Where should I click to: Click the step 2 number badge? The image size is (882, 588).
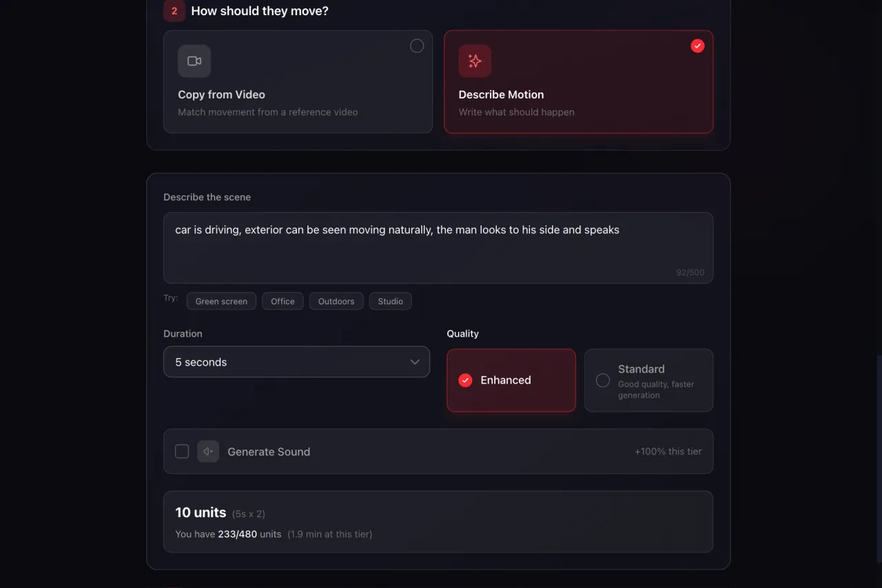click(x=174, y=10)
